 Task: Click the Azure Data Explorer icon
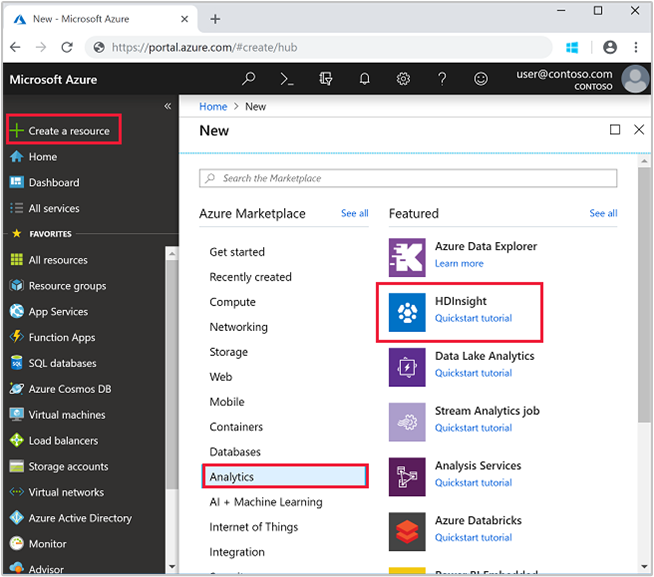point(407,257)
